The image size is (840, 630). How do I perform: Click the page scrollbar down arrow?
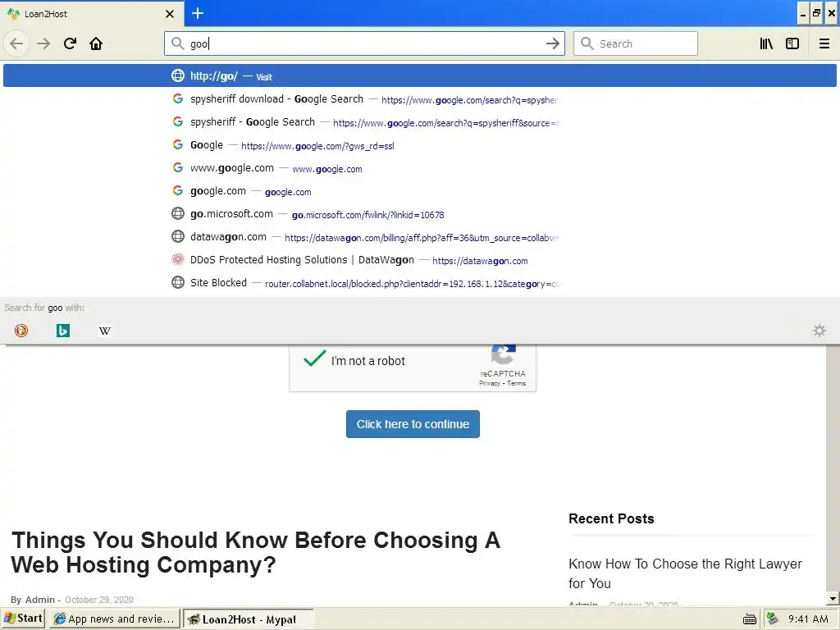click(832, 599)
